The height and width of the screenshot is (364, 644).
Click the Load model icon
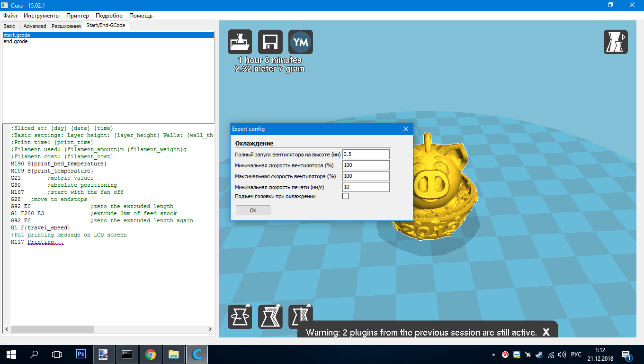(240, 42)
